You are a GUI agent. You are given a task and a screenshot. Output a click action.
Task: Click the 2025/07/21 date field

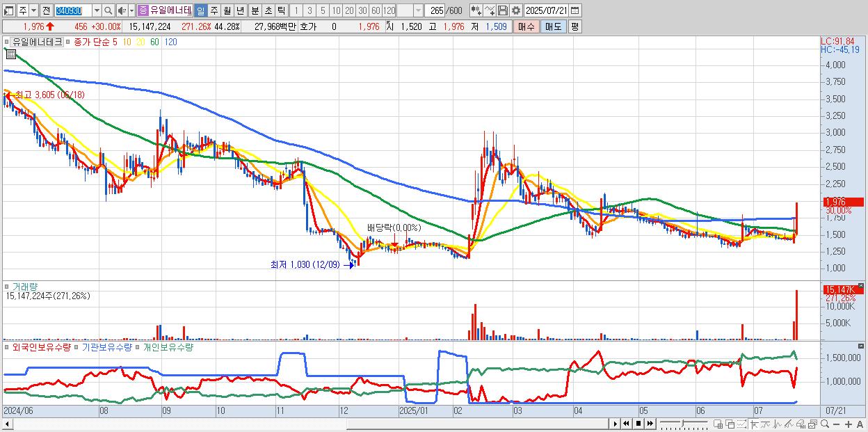(x=545, y=10)
